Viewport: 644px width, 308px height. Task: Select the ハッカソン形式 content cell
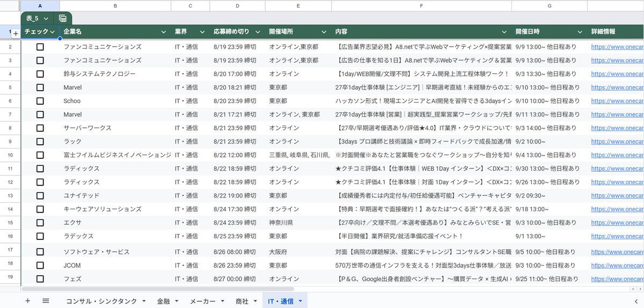click(421, 101)
